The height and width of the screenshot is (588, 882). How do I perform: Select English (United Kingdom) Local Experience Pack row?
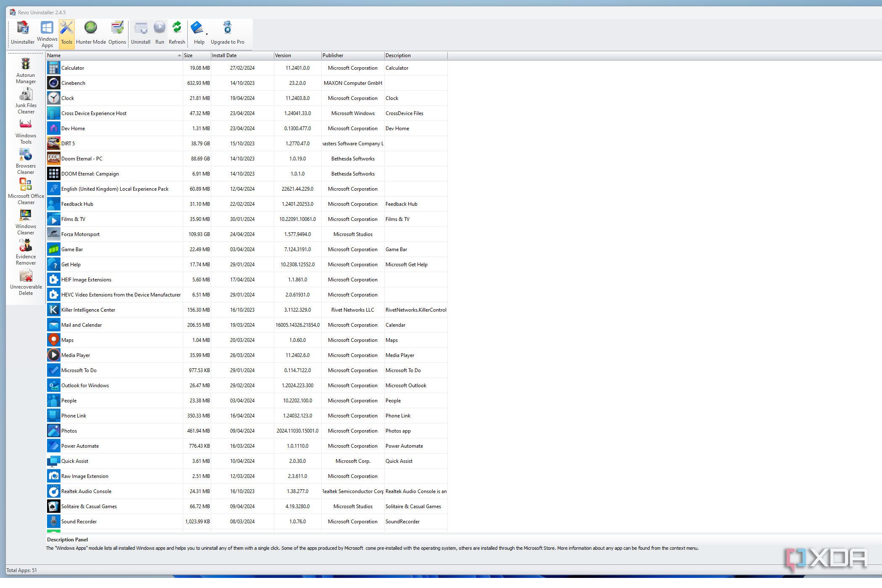click(247, 189)
